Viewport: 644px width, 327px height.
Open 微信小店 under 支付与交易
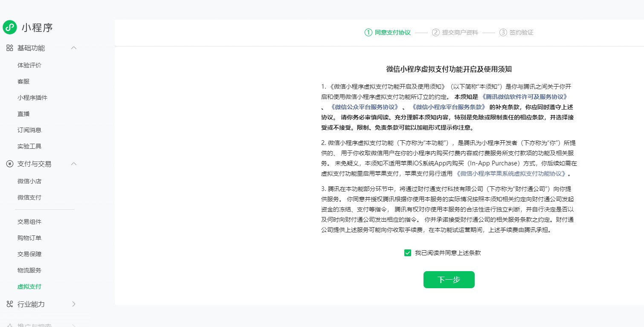click(29, 181)
